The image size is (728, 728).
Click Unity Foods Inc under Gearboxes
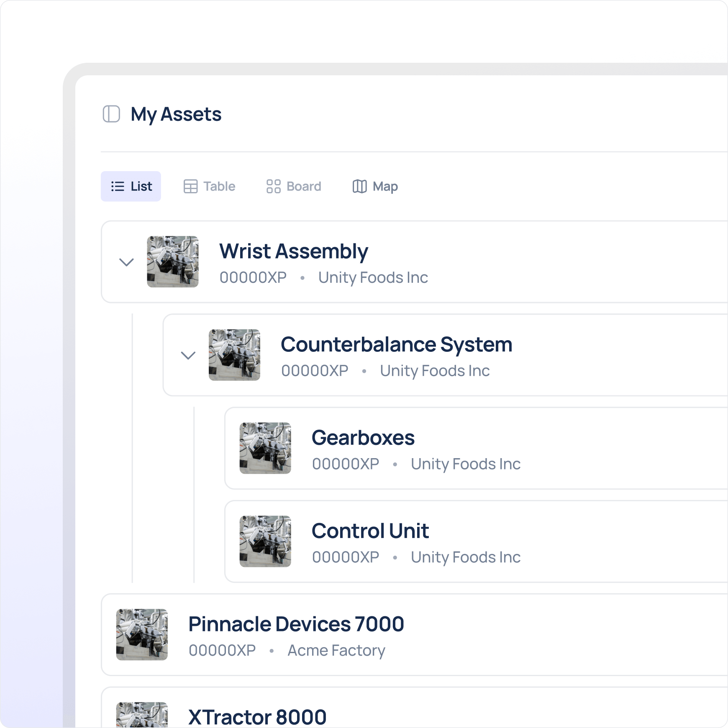pyautogui.click(x=466, y=464)
